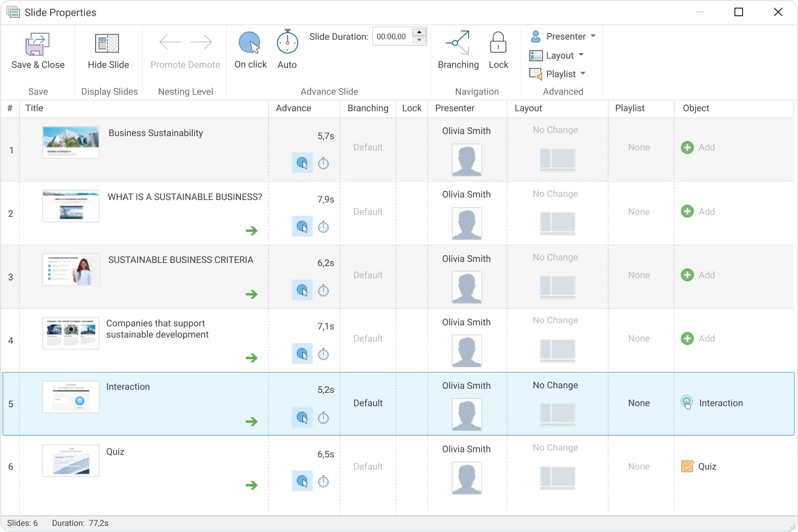Open the Branching navigation tool
Image resolution: width=798 pixels, height=532 pixels.
pos(458,43)
